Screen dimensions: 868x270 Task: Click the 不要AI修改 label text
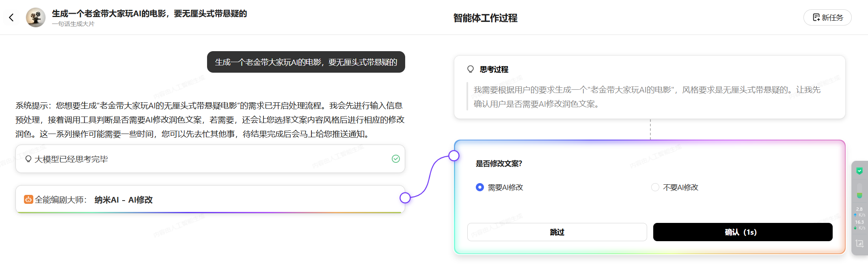click(x=680, y=187)
